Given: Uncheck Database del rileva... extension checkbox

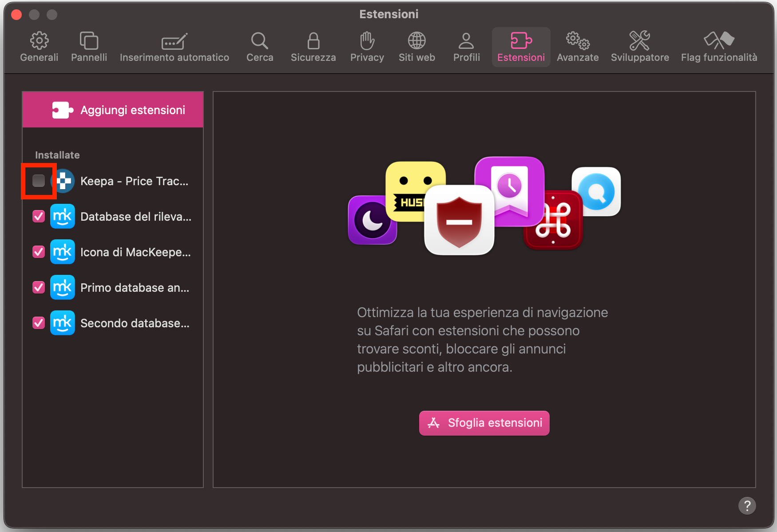Looking at the screenshot, I should [39, 216].
